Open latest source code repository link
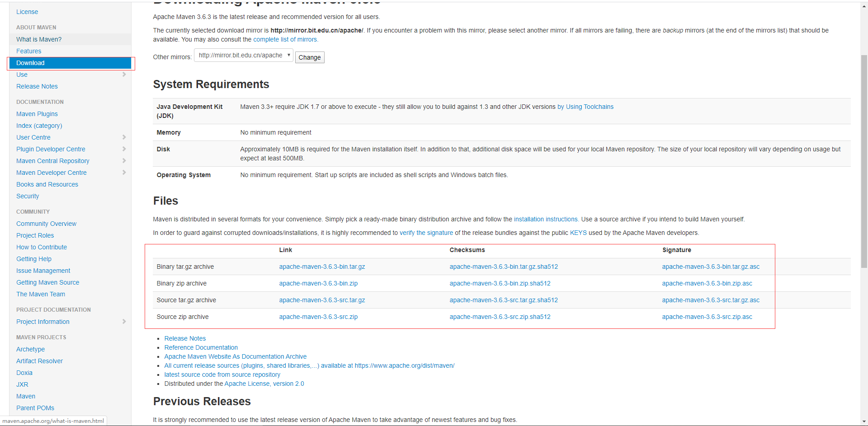The width and height of the screenshot is (868, 426). click(222, 375)
